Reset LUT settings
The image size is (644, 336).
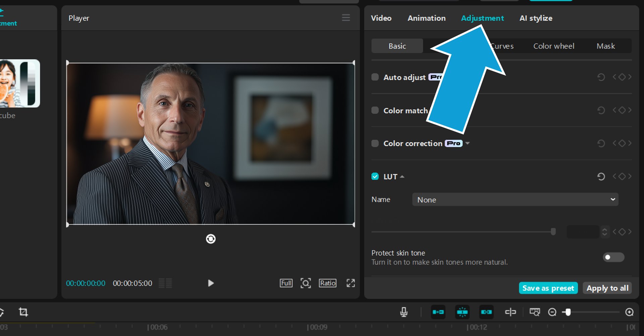click(601, 176)
